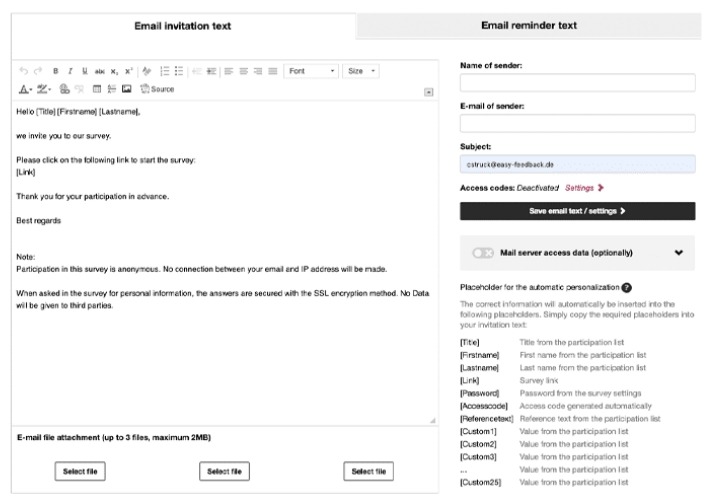This screenshot has width=720, height=500.
Task: Align text to the left
Action: [229, 71]
